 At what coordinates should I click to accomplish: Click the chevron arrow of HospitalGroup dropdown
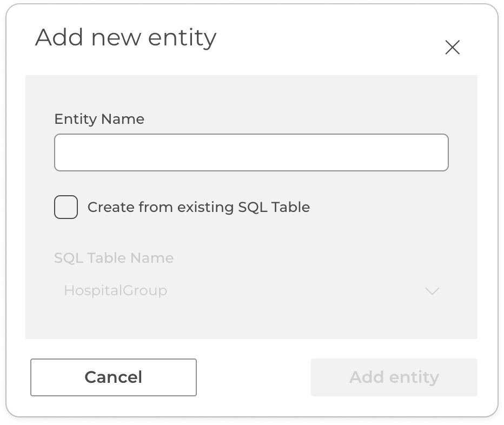pyautogui.click(x=432, y=291)
